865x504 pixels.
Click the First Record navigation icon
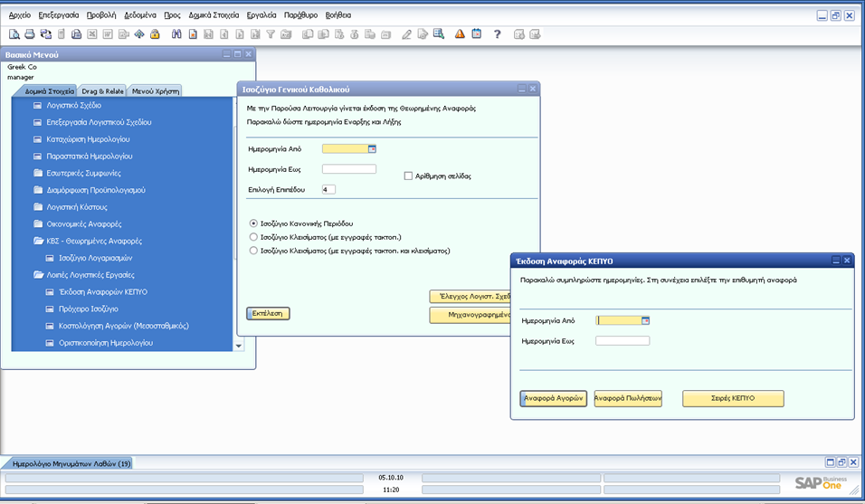208,34
